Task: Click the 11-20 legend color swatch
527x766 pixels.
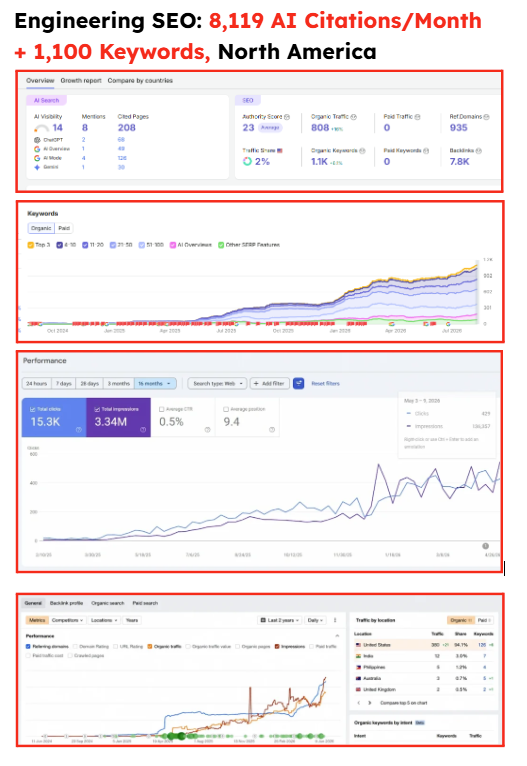Action: [x=85, y=245]
